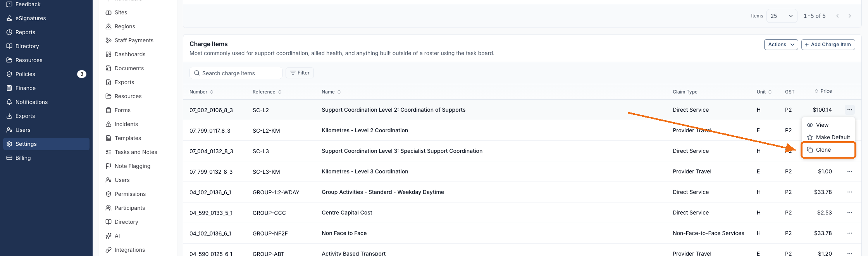The height and width of the screenshot is (256, 868).
Task: Sort by the Price column
Action: [823, 91]
